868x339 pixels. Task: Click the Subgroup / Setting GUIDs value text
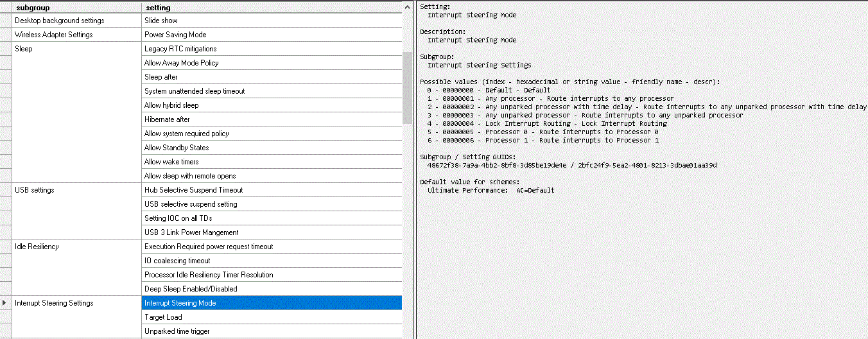tap(572, 165)
